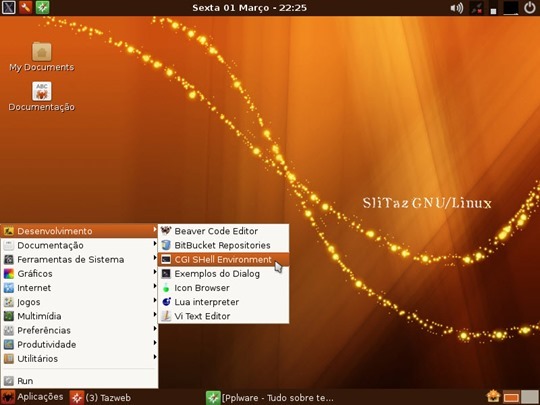Screen dimensions: 540x405
Task: Click the Ferramentas de Sistema icon
Action: pos(9,259)
